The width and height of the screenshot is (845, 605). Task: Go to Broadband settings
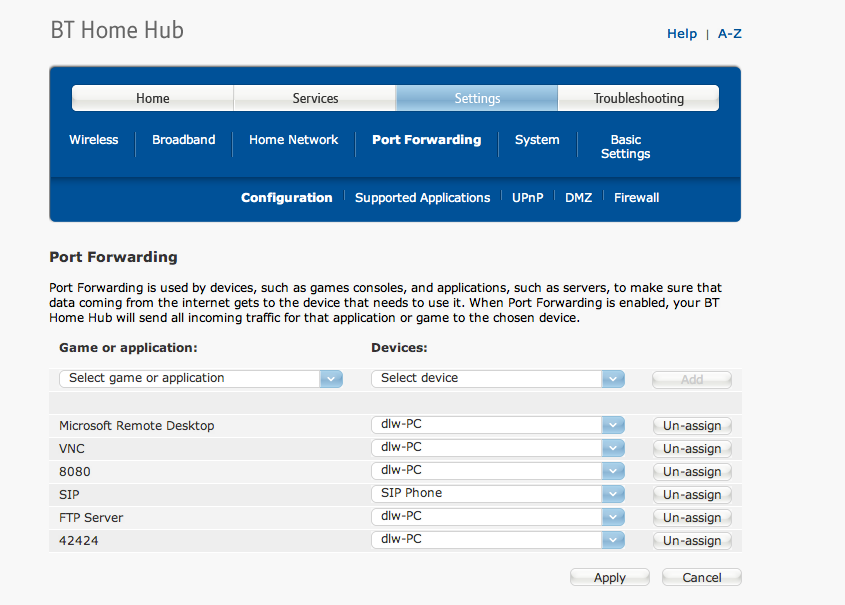(184, 140)
